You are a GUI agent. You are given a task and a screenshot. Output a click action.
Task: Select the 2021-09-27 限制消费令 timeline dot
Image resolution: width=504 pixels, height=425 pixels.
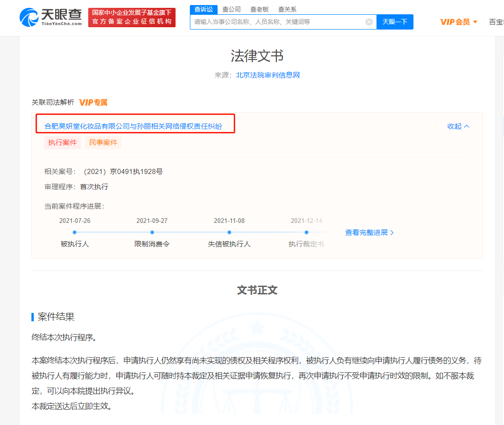click(152, 233)
